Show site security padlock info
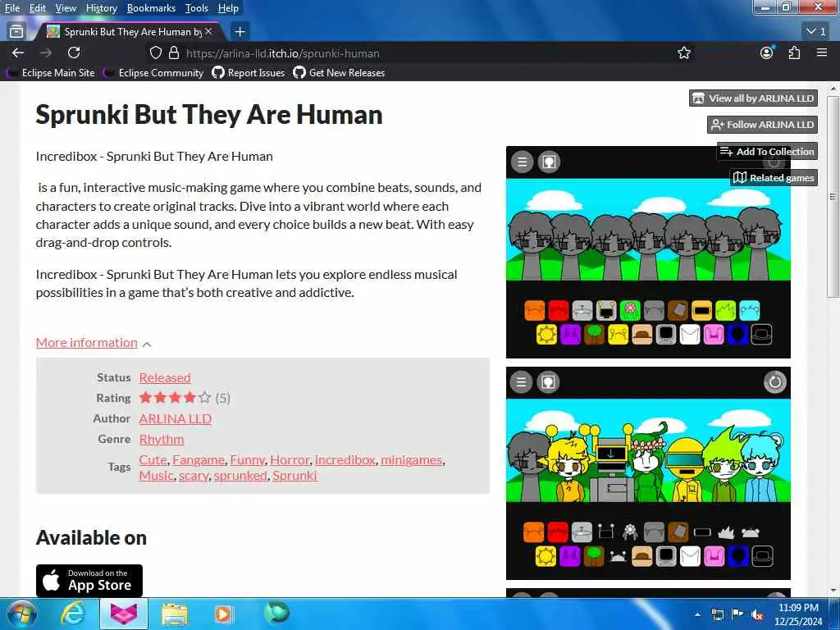 click(x=174, y=53)
